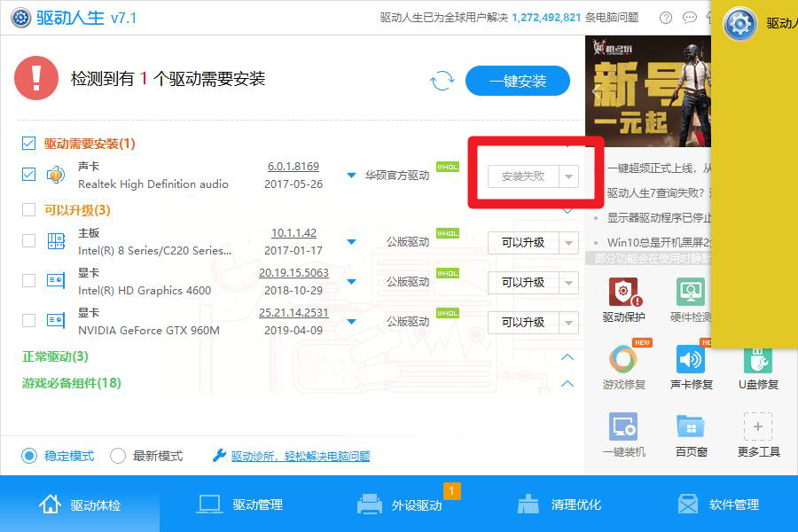The width and height of the screenshot is (798, 532).
Task: Click the NVIDIA GeForce GTX 960M card icon
Action: pyautogui.click(x=56, y=321)
